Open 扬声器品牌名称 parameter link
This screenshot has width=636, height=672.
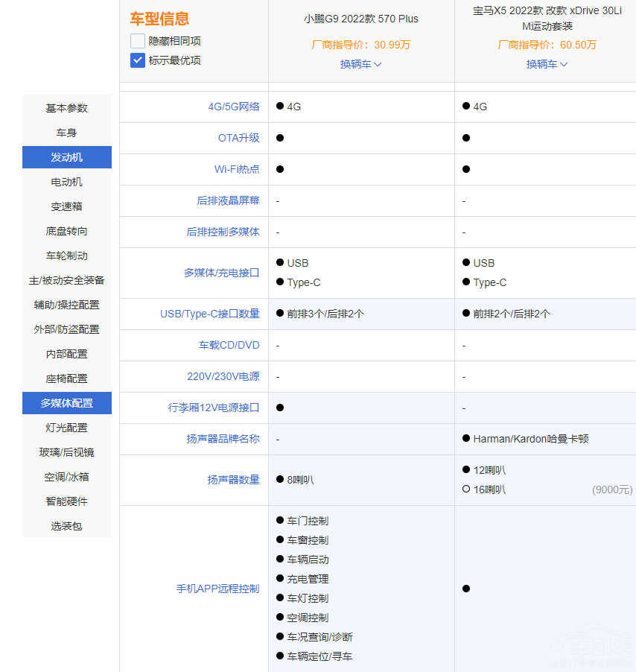pyautogui.click(x=223, y=439)
